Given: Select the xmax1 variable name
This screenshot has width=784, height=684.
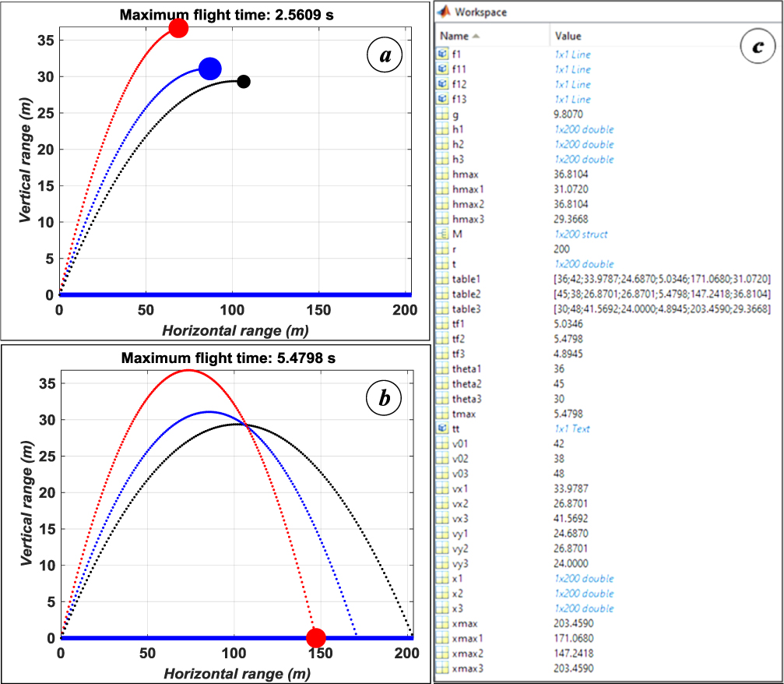Looking at the screenshot, I should point(467,639).
